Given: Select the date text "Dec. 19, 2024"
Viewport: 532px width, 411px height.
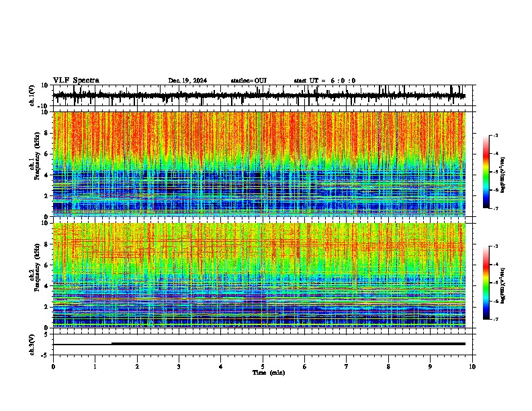Looking at the screenshot, I should tap(187, 81).
